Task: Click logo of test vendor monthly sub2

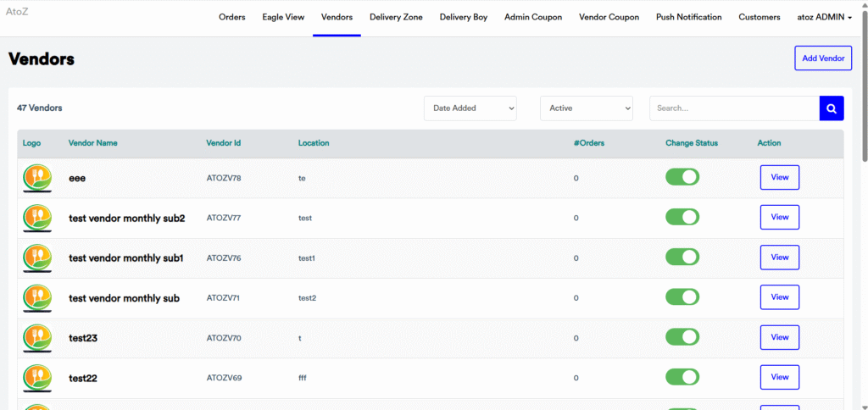Action: tap(37, 218)
